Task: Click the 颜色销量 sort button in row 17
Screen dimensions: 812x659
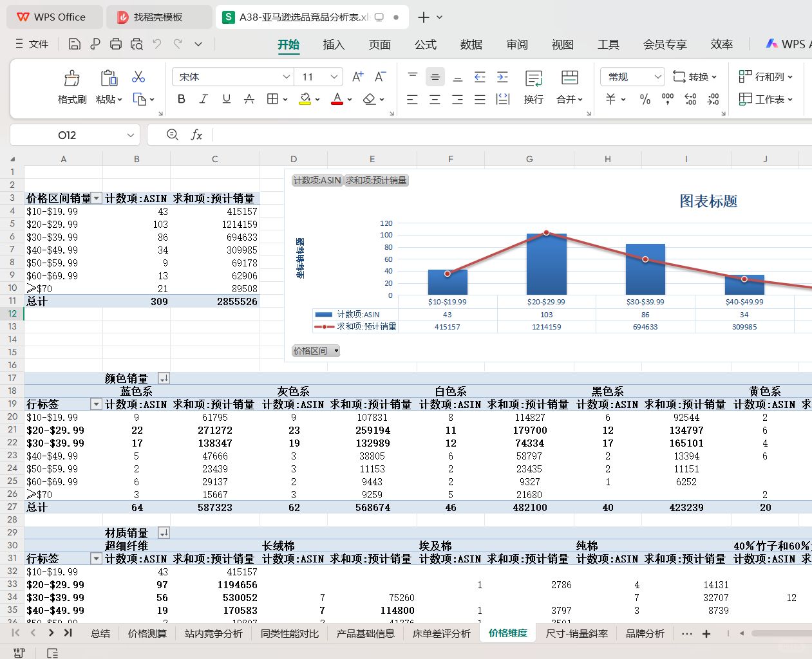Action: click(x=164, y=378)
